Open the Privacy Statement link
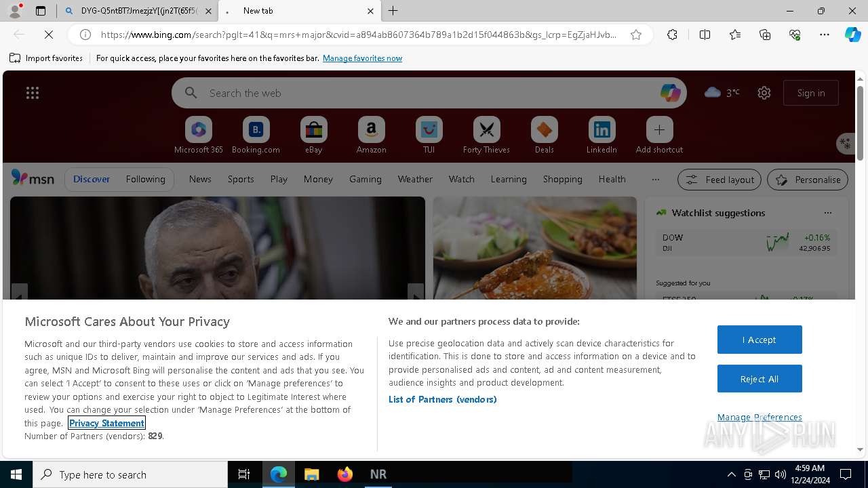 coord(106,423)
